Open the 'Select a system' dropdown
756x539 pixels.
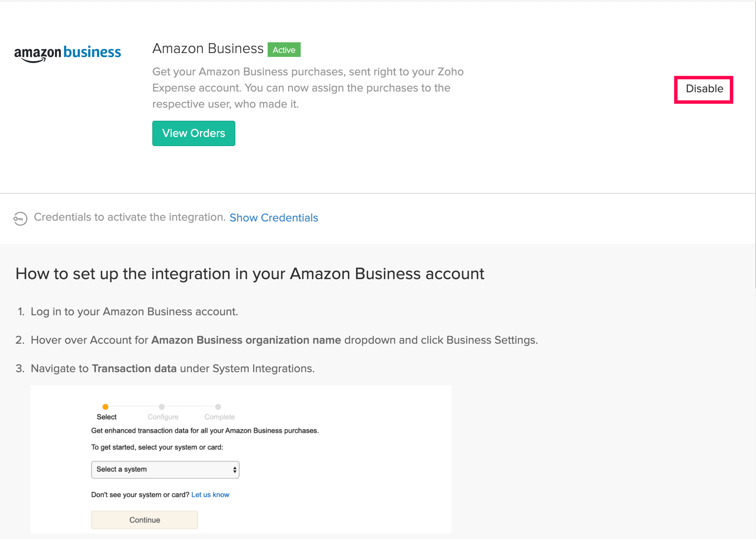[x=165, y=469]
